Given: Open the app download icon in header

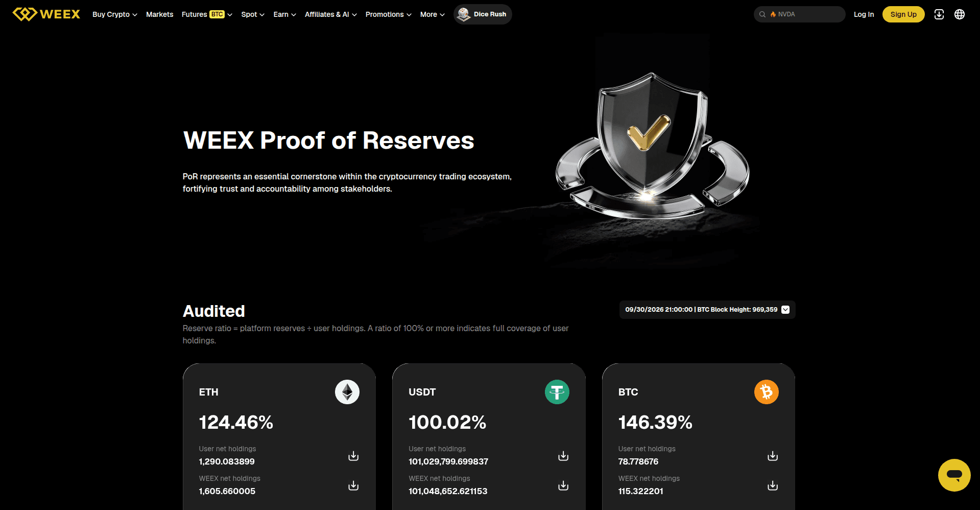Looking at the screenshot, I should click(939, 14).
